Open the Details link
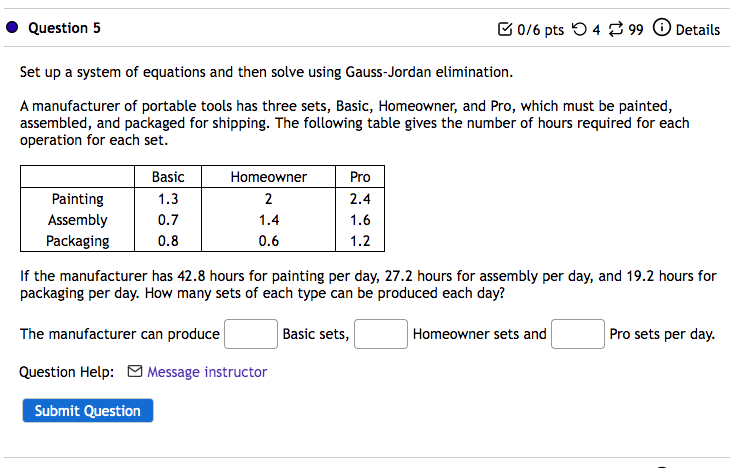738x468 pixels. pyautogui.click(x=698, y=29)
